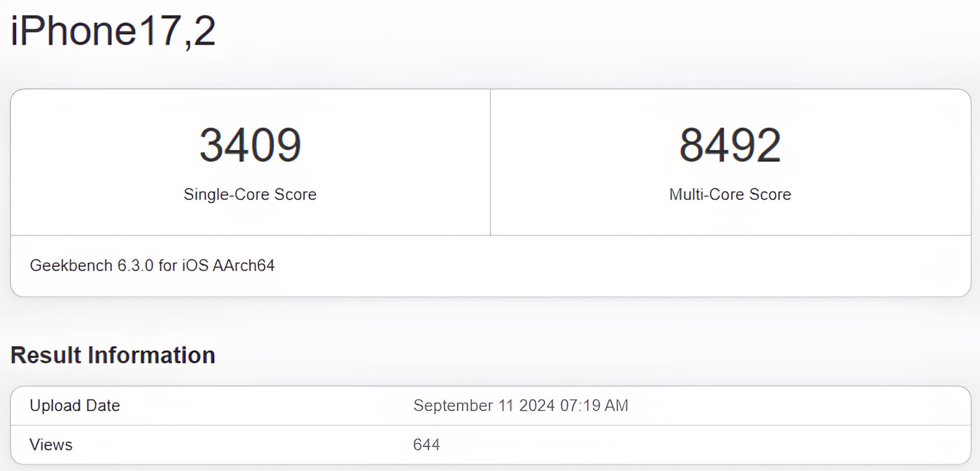Click the AArch64 architecture text
This screenshot has height=471, width=980.
click(243, 266)
